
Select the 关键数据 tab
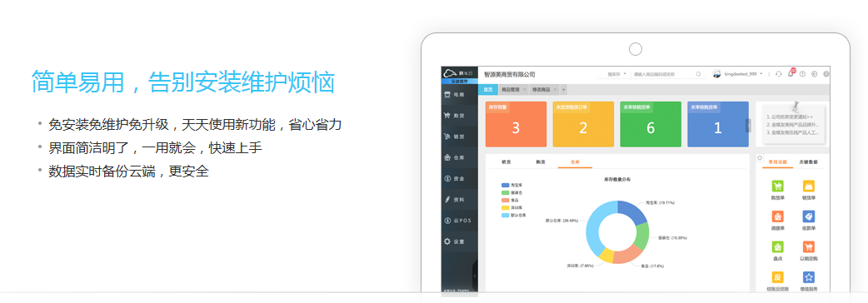coord(808,162)
